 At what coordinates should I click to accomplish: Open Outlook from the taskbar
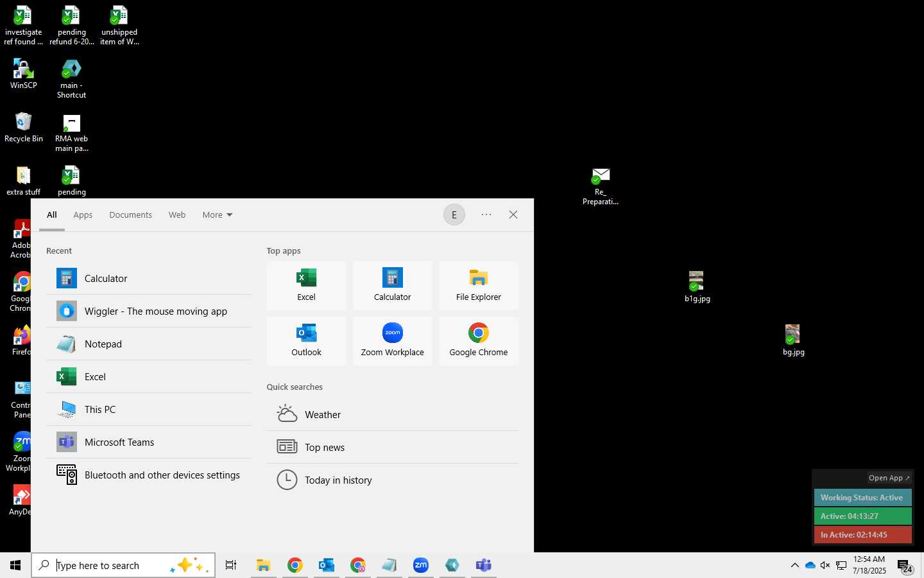[x=327, y=565]
